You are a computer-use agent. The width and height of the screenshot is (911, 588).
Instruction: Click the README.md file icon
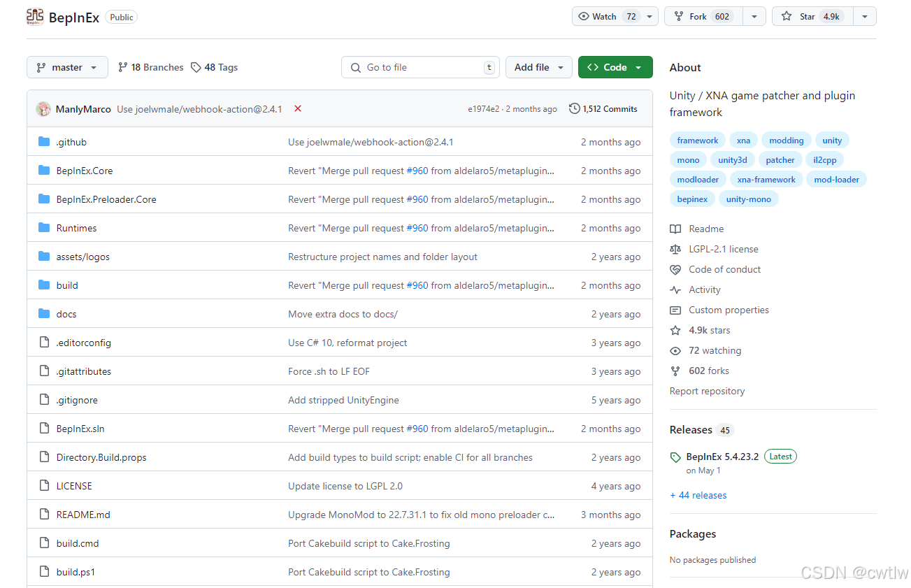[44, 515]
